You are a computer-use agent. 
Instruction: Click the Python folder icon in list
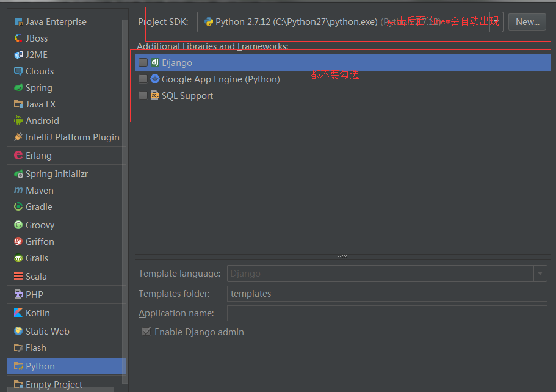tap(18, 366)
